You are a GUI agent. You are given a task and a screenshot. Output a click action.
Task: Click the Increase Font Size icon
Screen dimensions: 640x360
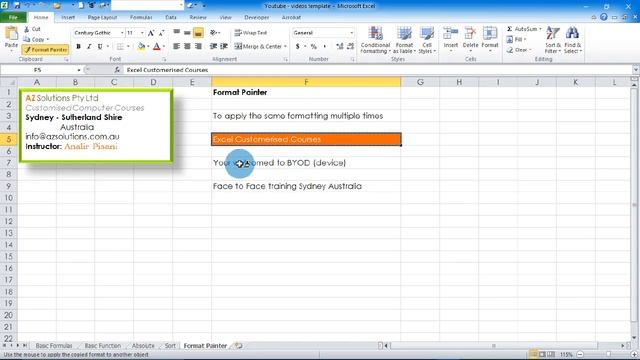tap(151, 33)
